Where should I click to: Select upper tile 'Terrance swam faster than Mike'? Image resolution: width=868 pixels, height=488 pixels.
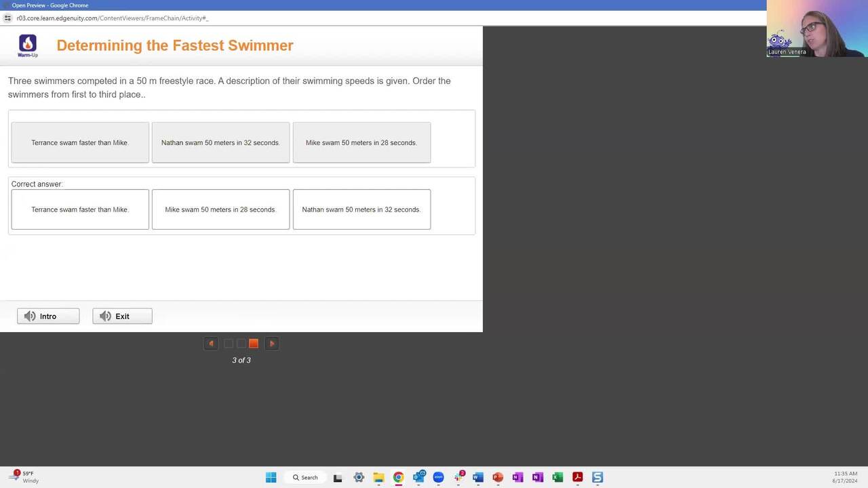[x=80, y=142]
